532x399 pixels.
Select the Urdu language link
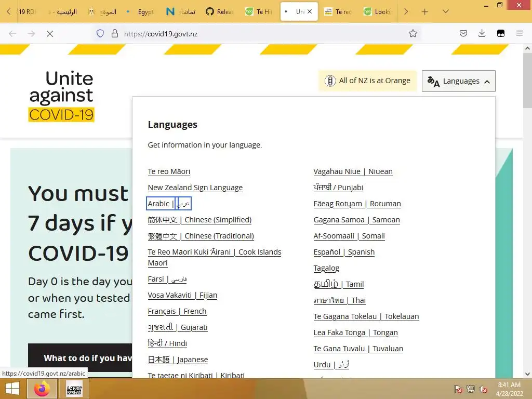click(331, 365)
